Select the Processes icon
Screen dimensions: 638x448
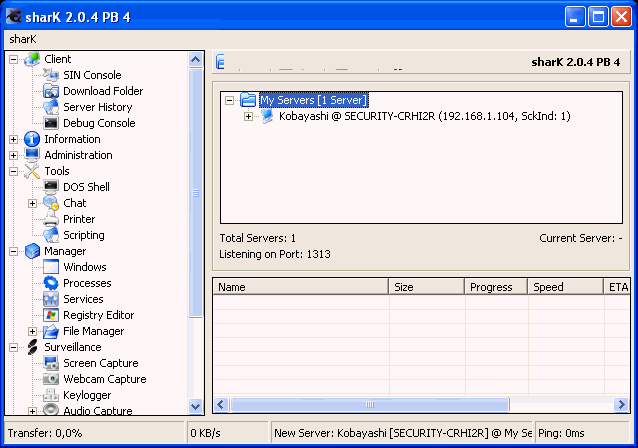(x=51, y=283)
